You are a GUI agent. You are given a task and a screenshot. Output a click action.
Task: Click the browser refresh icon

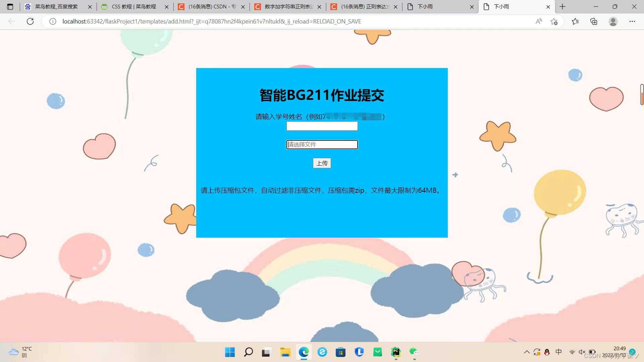(30, 21)
